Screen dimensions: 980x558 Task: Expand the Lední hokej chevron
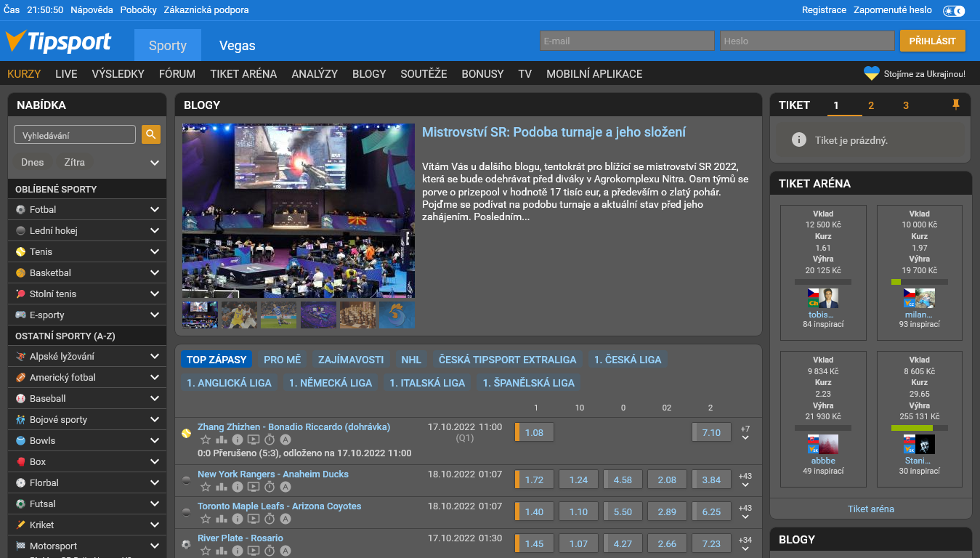[154, 230]
